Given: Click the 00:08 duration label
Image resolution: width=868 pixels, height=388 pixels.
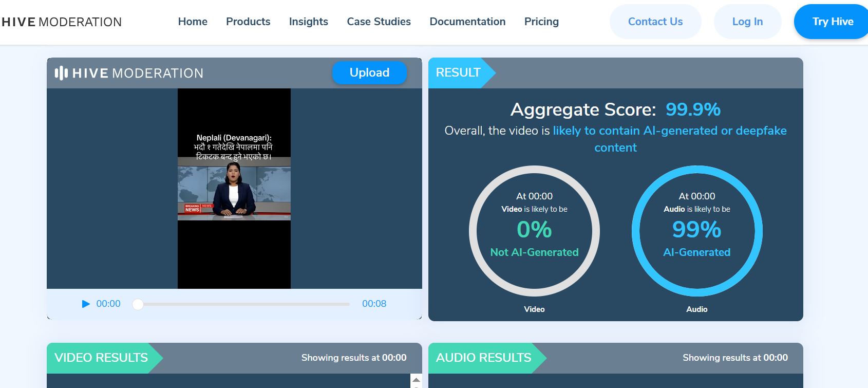Looking at the screenshot, I should click(x=374, y=304).
